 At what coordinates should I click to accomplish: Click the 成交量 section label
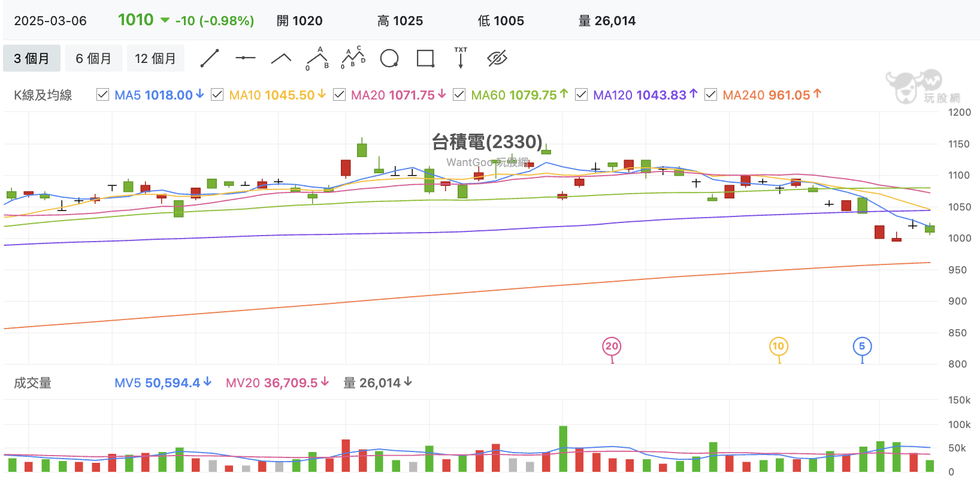click(x=32, y=382)
